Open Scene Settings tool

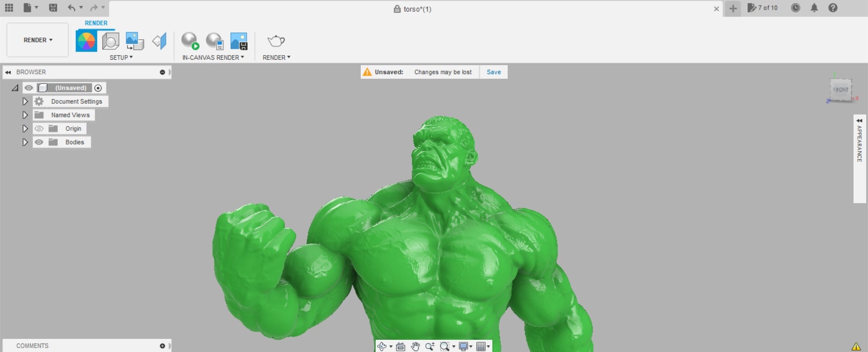coord(110,41)
